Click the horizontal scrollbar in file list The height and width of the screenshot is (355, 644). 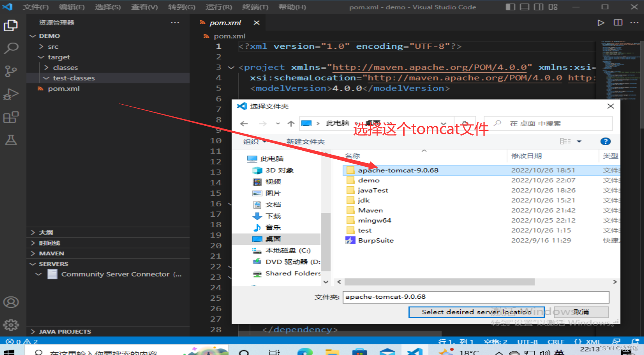click(x=440, y=282)
